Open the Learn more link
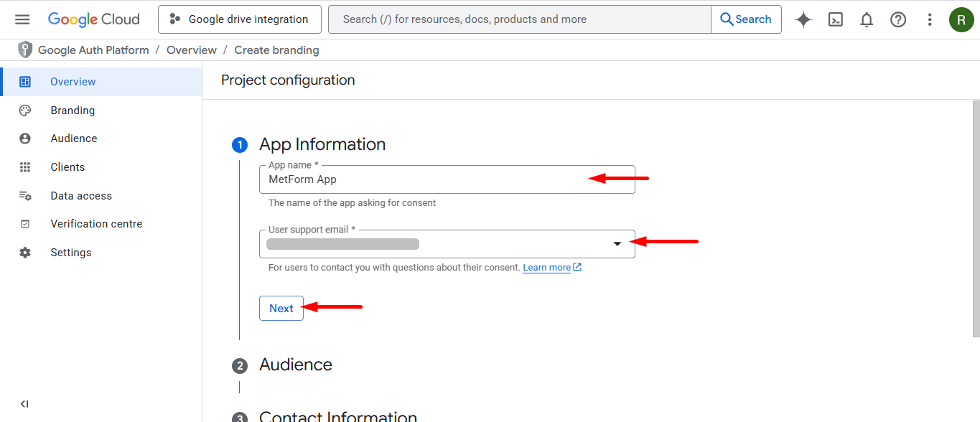 [x=547, y=267]
